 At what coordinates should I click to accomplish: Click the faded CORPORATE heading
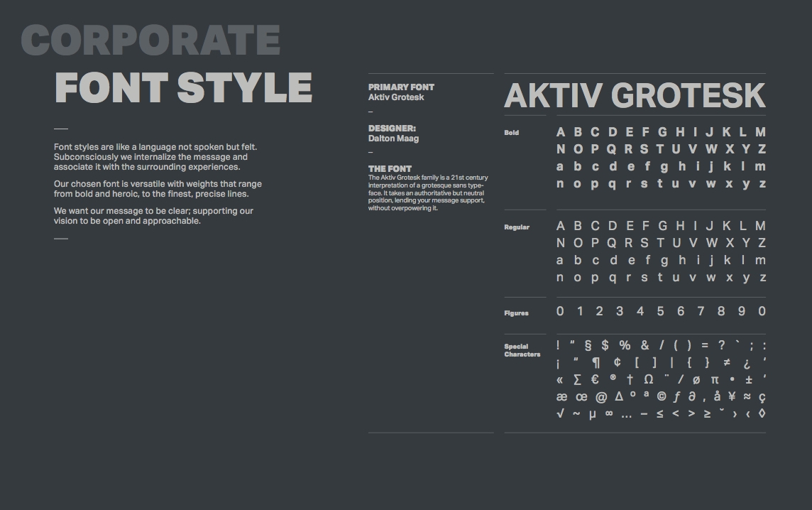(150, 40)
